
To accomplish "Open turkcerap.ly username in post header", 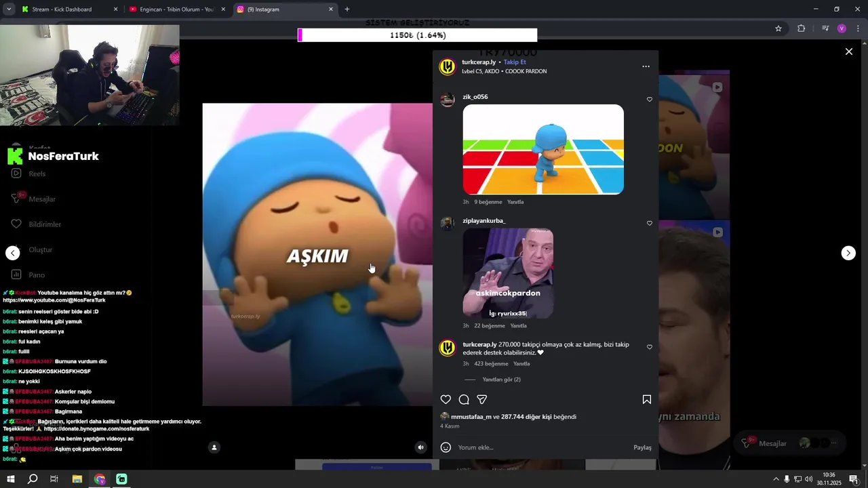I will (479, 62).
